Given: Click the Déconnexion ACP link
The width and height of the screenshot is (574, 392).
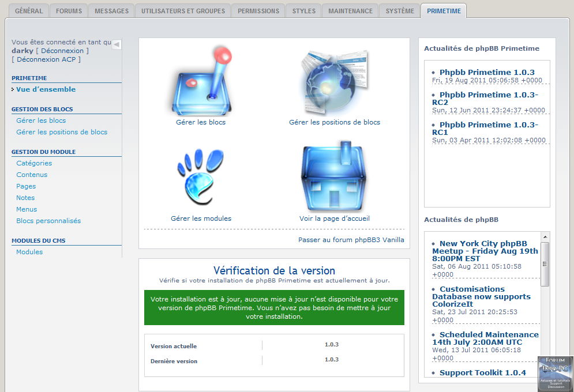Looking at the screenshot, I should 46,59.
